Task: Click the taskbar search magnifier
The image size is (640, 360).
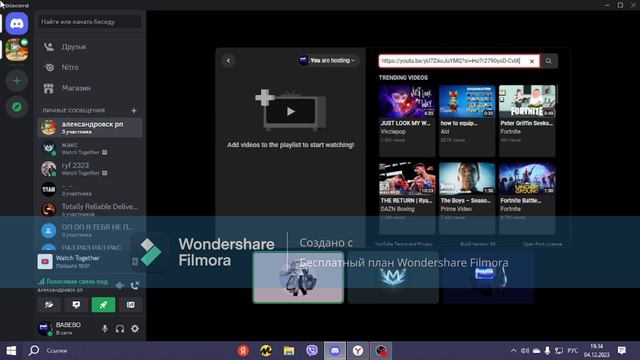Action: (x=34, y=351)
